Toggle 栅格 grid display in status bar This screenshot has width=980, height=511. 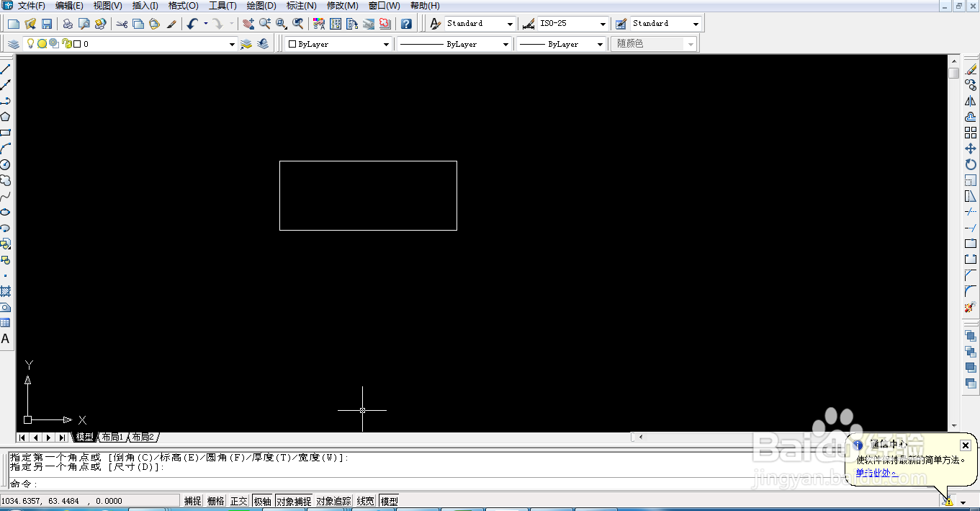215,501
